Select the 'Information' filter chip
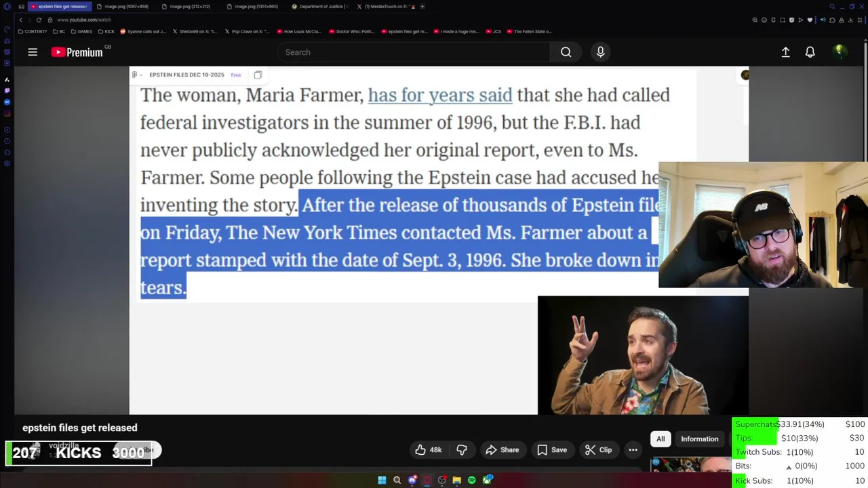 tap(699, 439)
